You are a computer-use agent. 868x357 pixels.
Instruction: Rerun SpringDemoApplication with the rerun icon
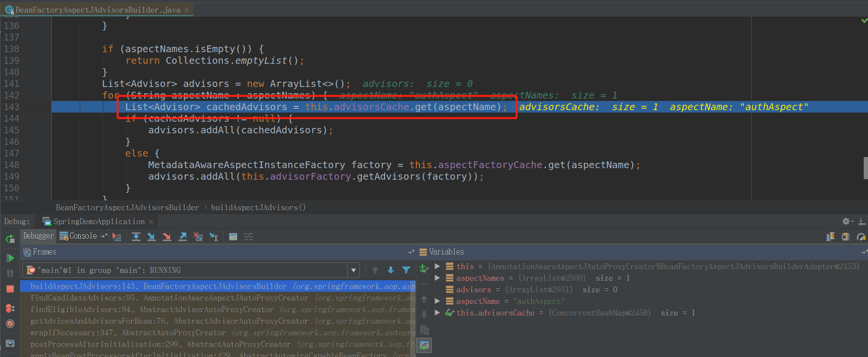click(x=10, y=239)
